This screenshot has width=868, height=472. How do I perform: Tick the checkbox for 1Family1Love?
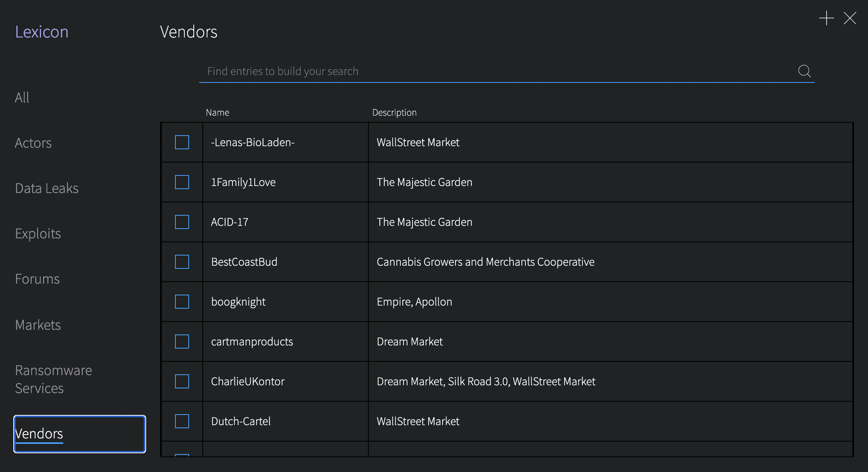[x=182, y=182]
